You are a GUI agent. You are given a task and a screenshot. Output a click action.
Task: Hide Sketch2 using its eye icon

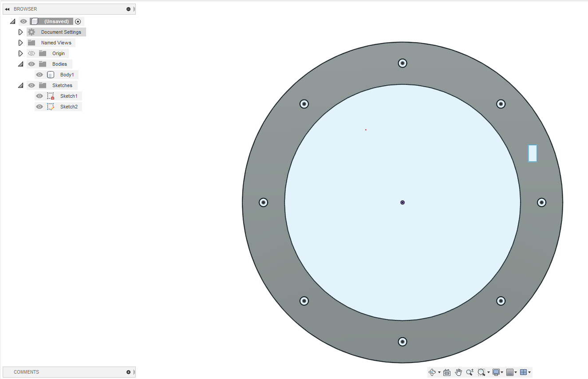click(39, 107)
